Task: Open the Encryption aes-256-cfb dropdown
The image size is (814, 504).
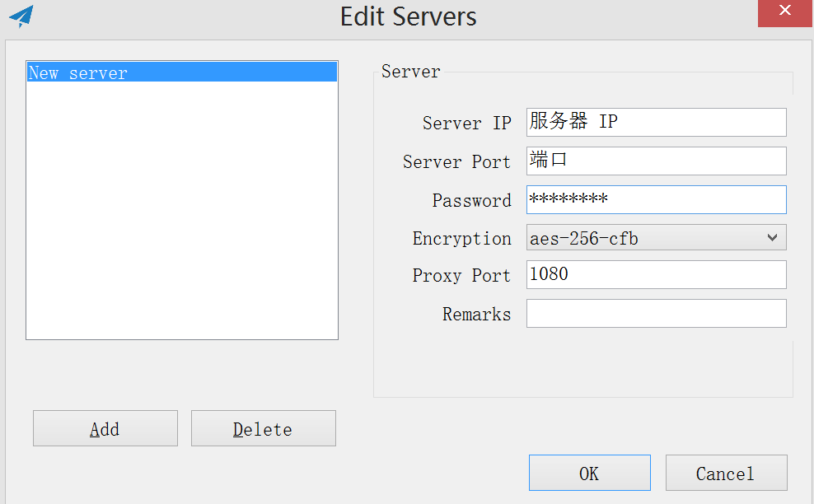Action: 656,238
